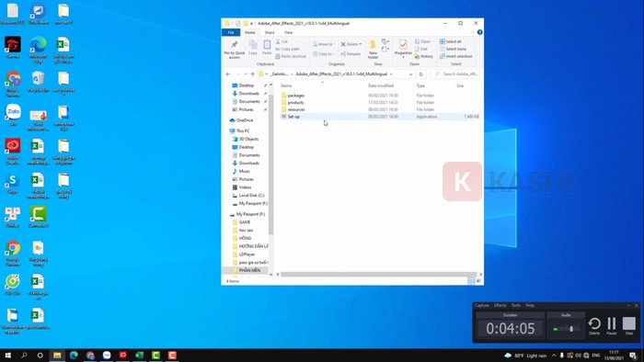Open recent locations dropdown arrow

coord(246,74)
